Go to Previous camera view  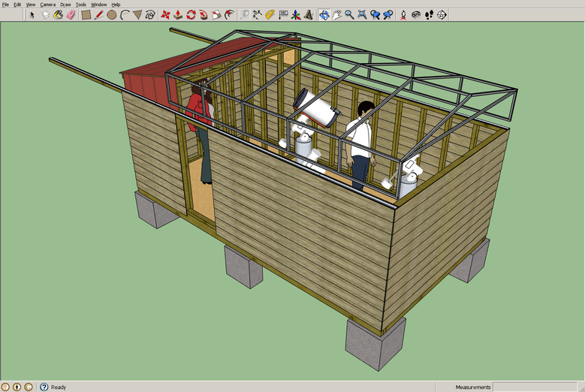[375, 15]
